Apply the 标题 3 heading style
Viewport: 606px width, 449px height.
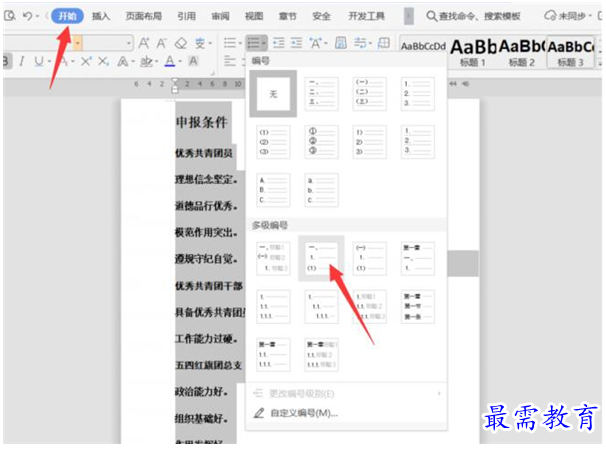(570, 53)
